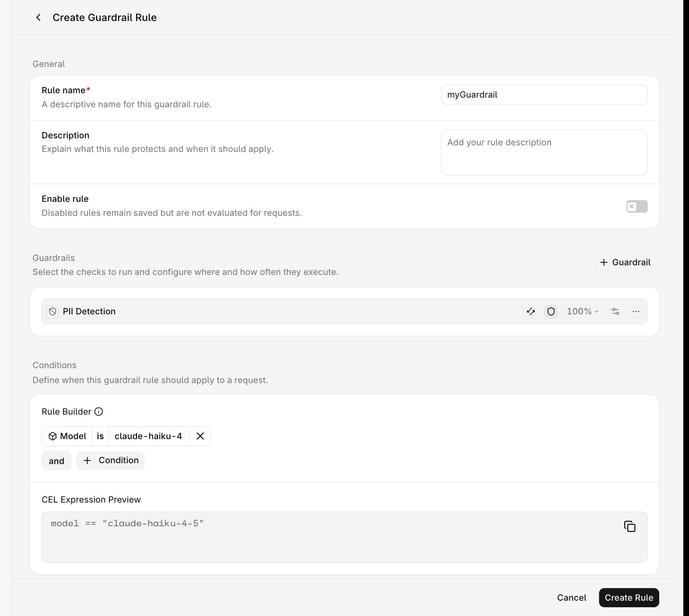Open the three-dot menu for PII Detection

[x=636, y=312]
